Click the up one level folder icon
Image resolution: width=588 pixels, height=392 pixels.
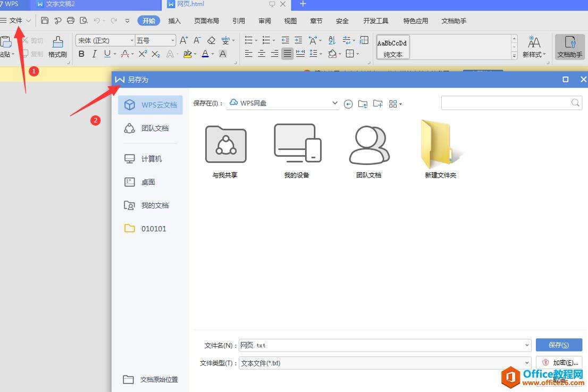pyautogui.click(x=363, y=104)
